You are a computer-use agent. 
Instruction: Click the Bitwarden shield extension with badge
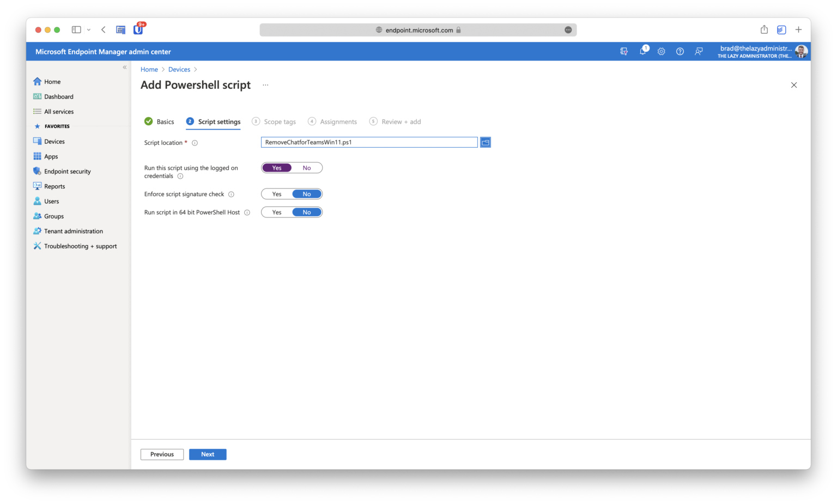pos(139,29)
